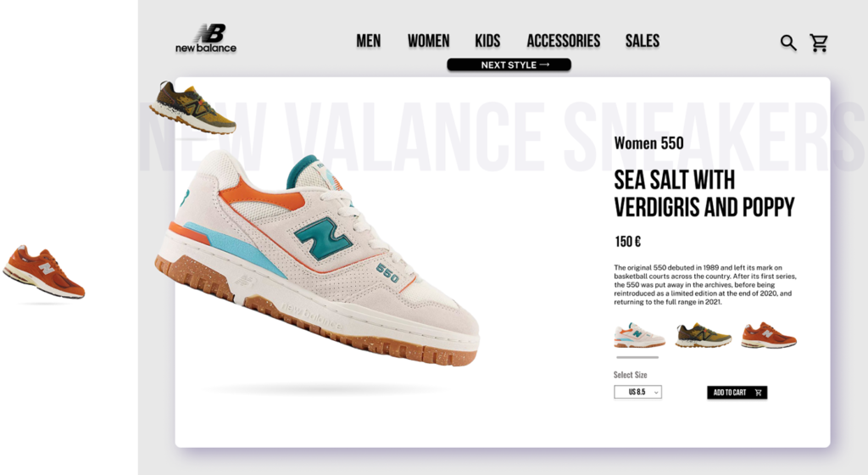Click the orange sneaker preview at left

click(44, 271)
